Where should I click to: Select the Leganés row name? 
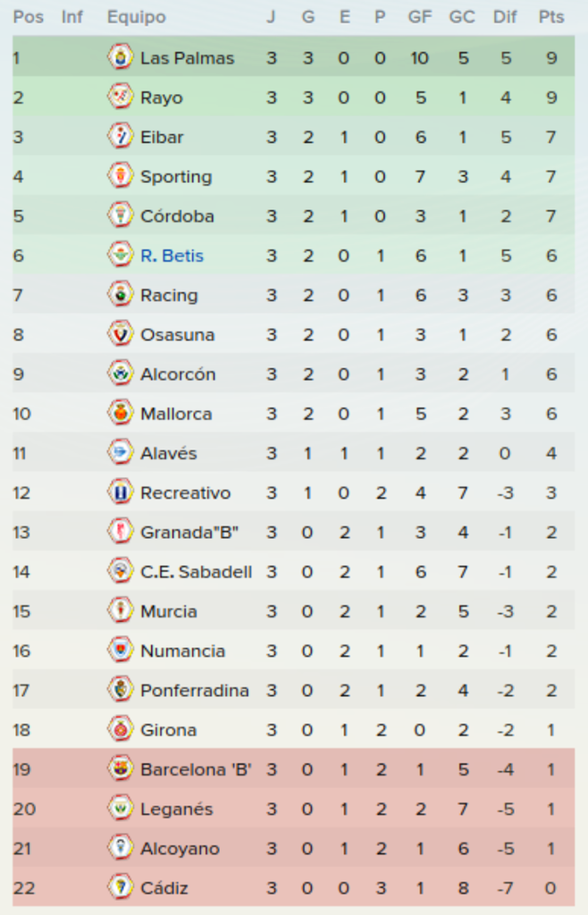pos(177,810)
